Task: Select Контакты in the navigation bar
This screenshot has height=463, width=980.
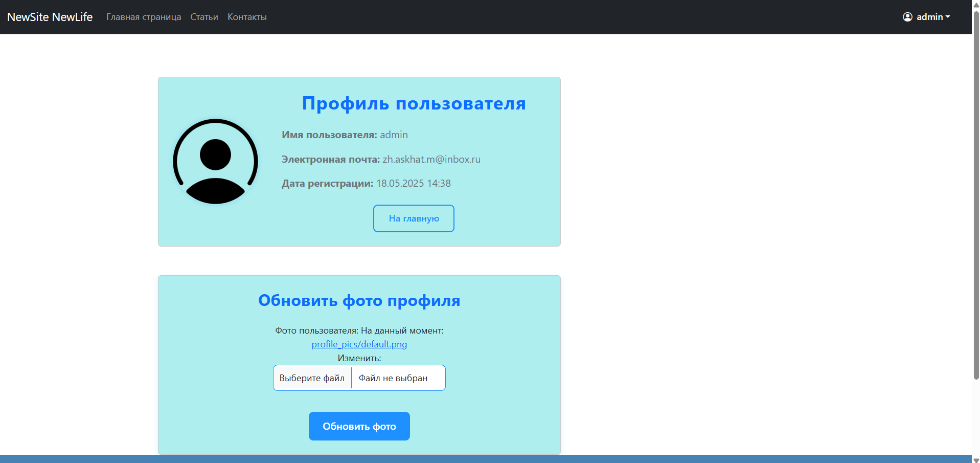Action: (x=246, y=16)
